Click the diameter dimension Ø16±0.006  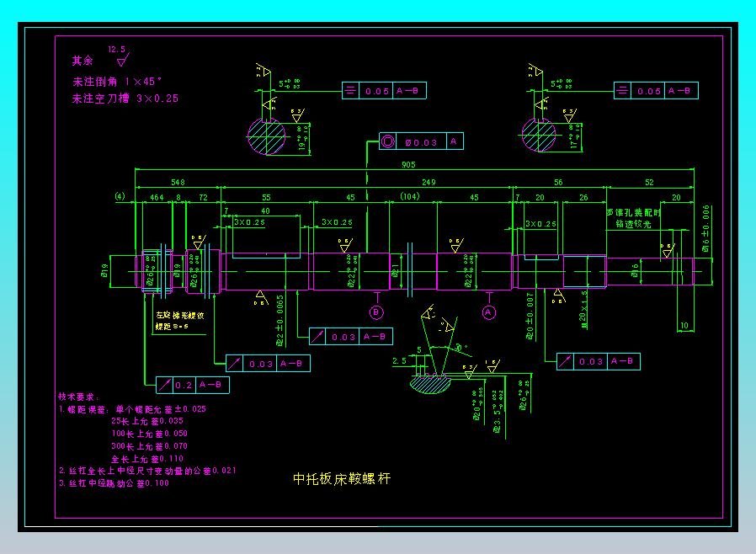coord(705,228)
